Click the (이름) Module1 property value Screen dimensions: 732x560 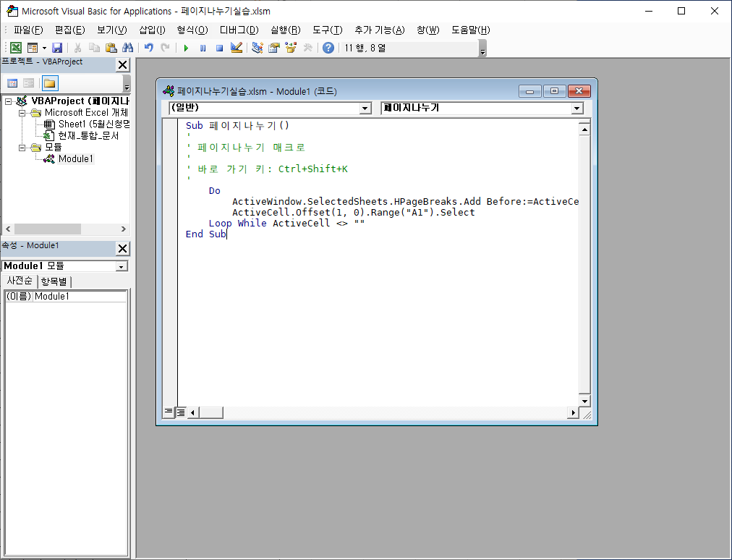[x=80, y=296]
